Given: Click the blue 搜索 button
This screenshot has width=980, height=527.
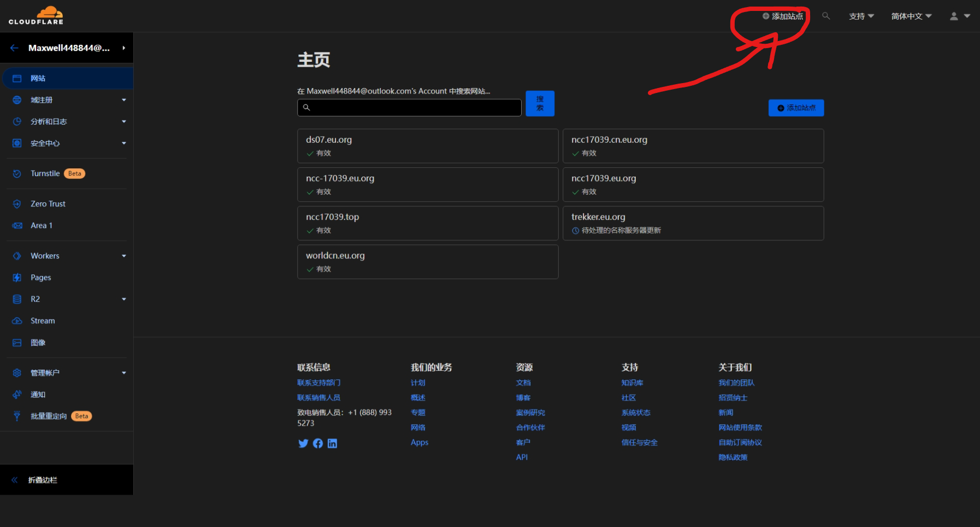Looking at the screenshot, I should 540,103.
